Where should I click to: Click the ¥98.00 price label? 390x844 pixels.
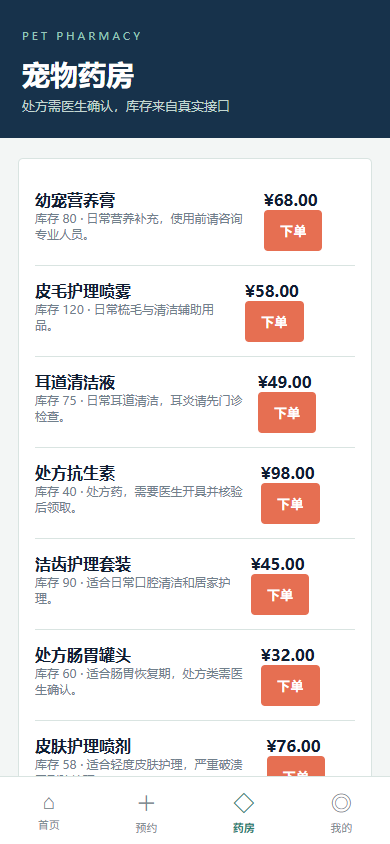[x=288, y=473]
